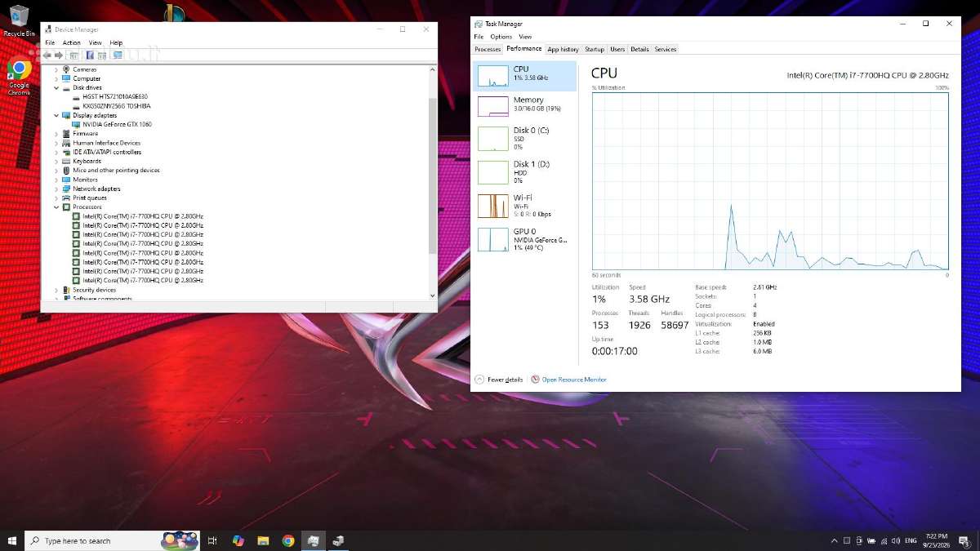980x551 pixels.
Task: Switch to the App history tab
Action: (x=563, y=49)
